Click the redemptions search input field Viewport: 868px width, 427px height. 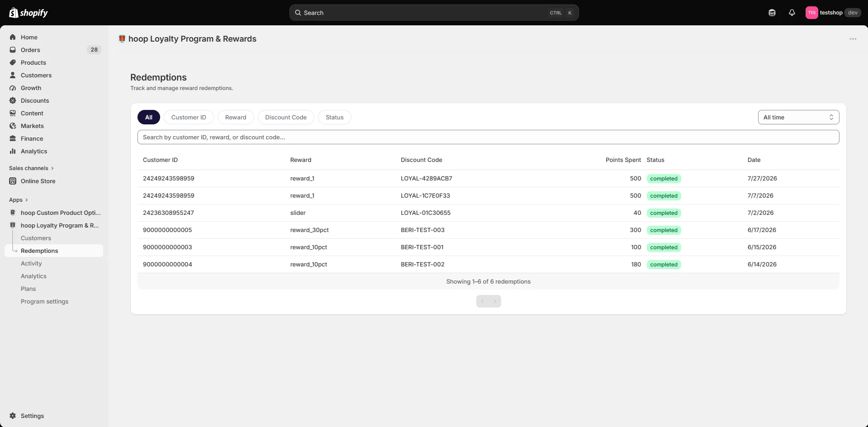click(x=488, y=137)
